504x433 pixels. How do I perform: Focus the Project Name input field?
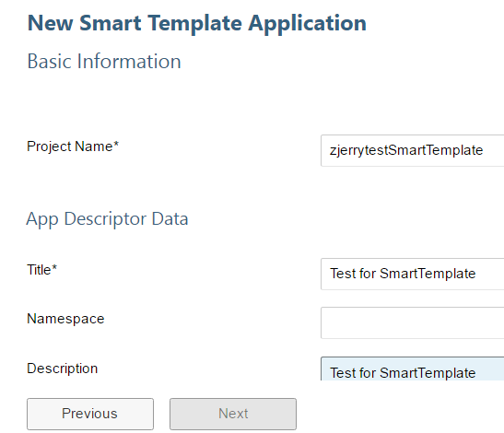point(413,150)
